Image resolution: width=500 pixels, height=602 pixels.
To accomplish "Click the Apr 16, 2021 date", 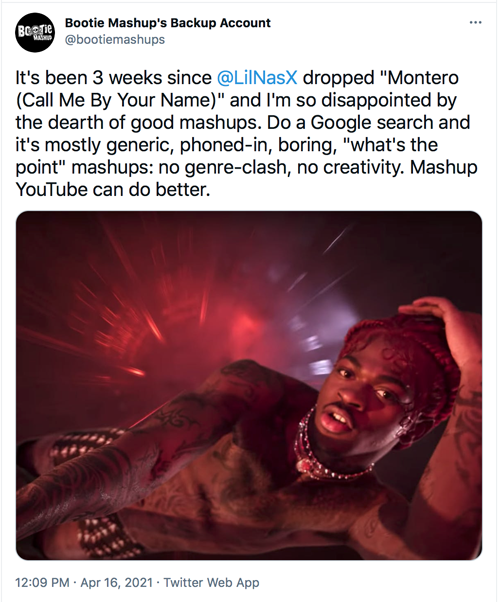I will click(117, 582).
